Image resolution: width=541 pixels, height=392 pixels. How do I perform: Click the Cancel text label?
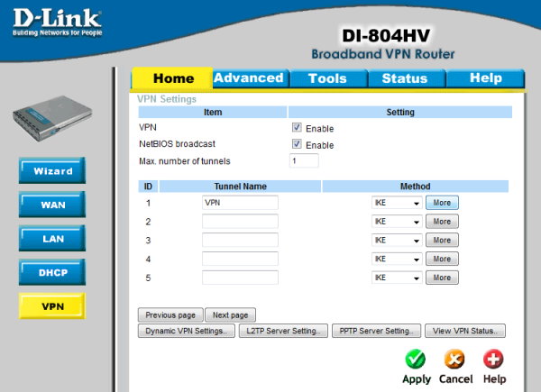point(455,378)
